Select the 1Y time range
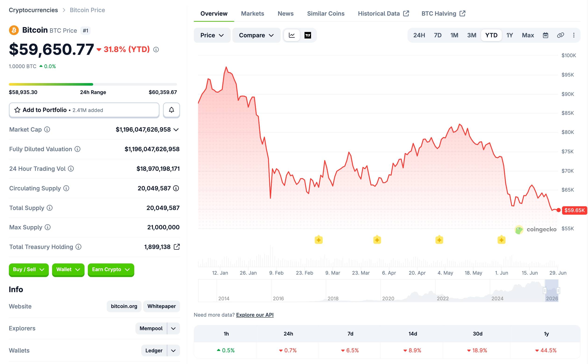Screen dimensions: 588x364 tap(510, 35)
